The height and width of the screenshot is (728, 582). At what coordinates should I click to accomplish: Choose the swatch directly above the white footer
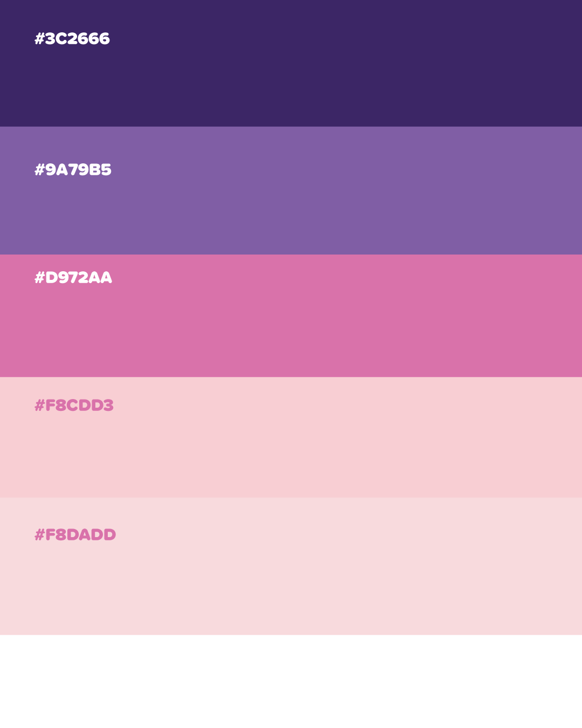[x=291, y=566]
